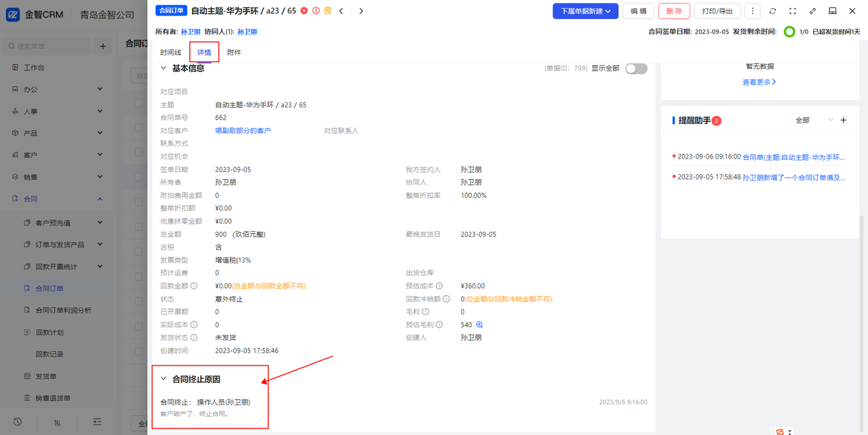
Task: Open the more options three-dot menu
Action: click(752, 11)
